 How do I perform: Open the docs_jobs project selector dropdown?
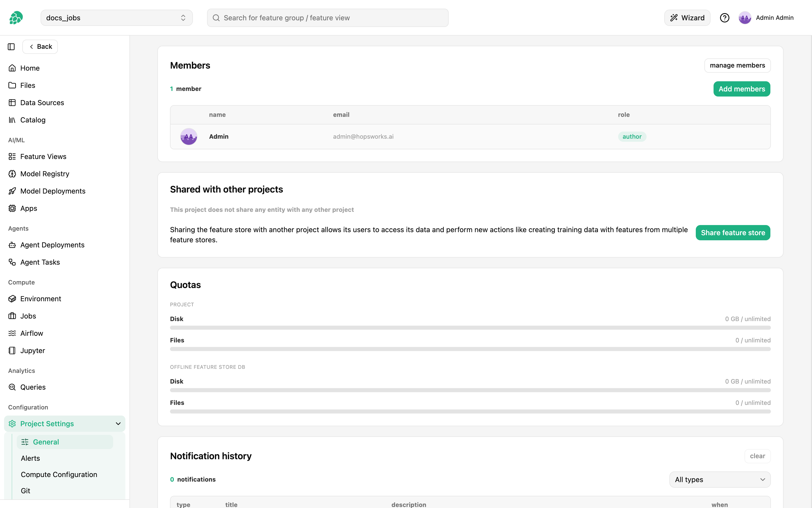click(x=116, y=18)
